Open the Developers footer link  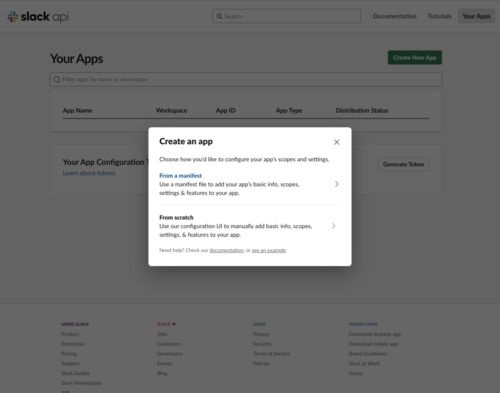point(170,354)
